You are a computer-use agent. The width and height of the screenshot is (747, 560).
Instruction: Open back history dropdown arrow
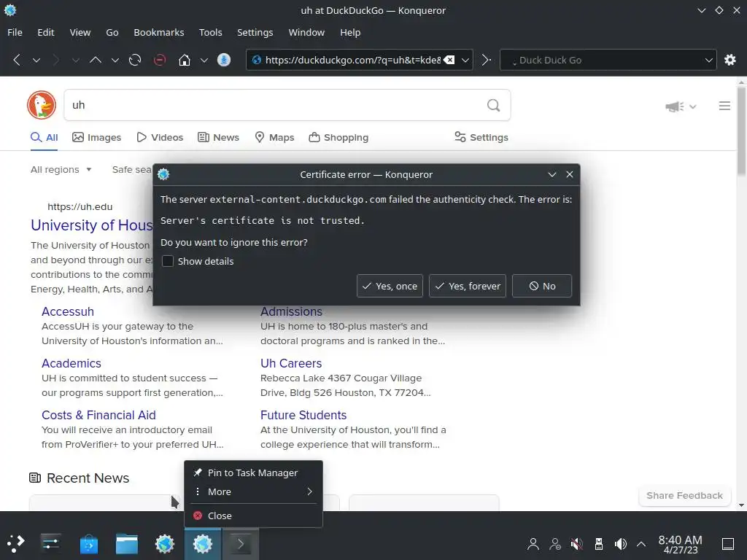coord(36,60)
